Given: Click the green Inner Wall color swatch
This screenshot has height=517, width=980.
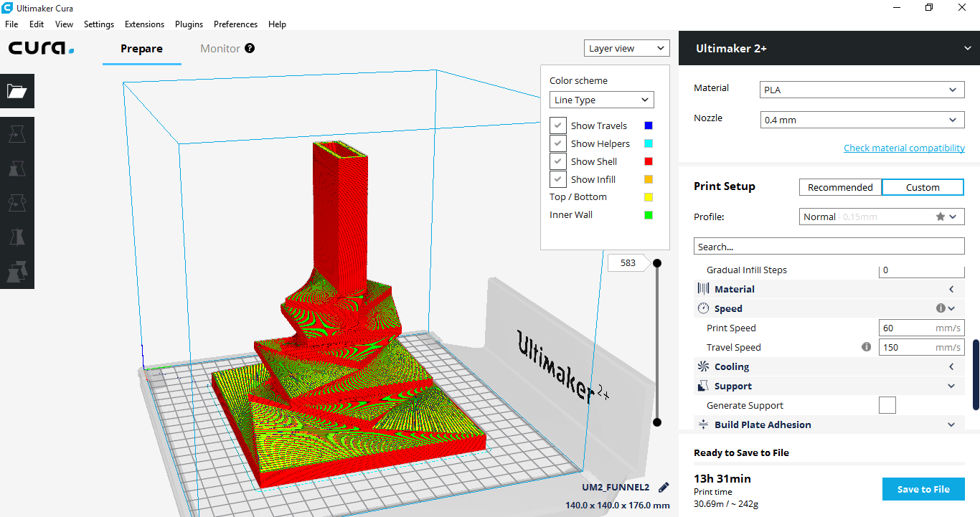Looking at the screenshot, I should click(x=649, y=214).
